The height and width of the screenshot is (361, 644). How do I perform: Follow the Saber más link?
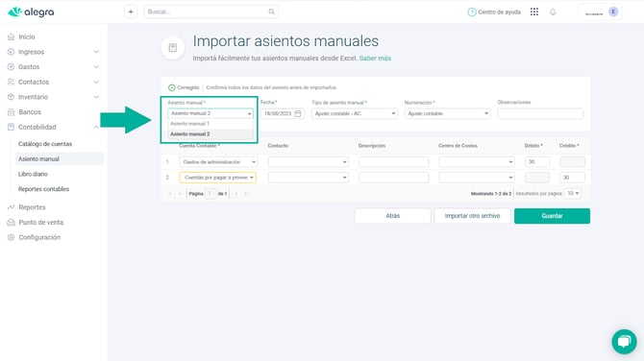[x=375, y=59]
